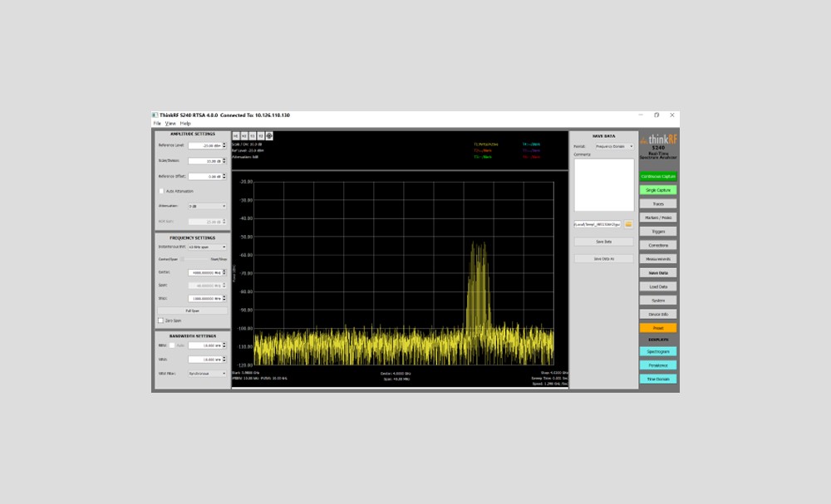The image size is (831, 504).
Task: Click the Center frequency stepper arrows
Action: pyautogui.click(x=224, y=272)
